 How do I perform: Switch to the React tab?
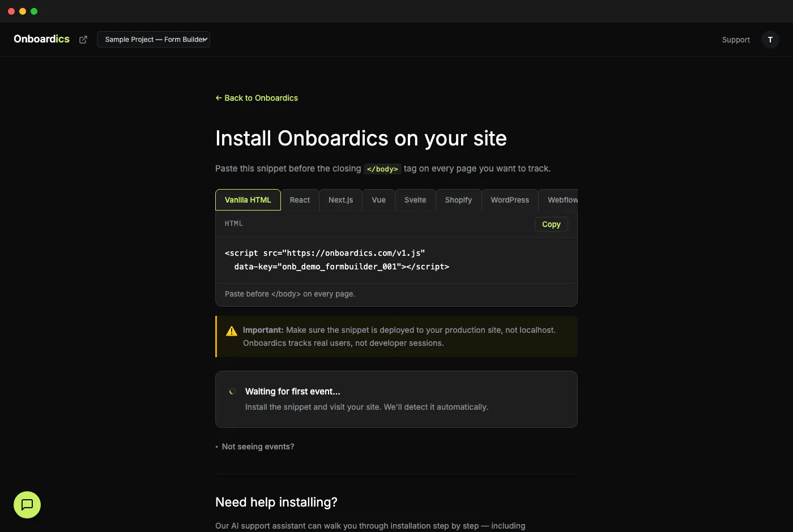(300, 200)
